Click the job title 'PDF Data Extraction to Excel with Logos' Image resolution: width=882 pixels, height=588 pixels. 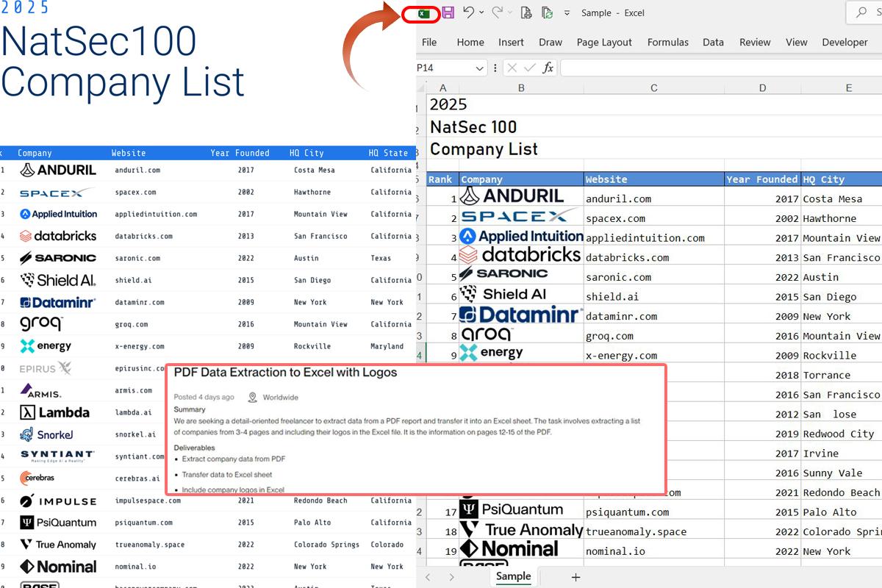pyautogui.click(x=285, y=373)
